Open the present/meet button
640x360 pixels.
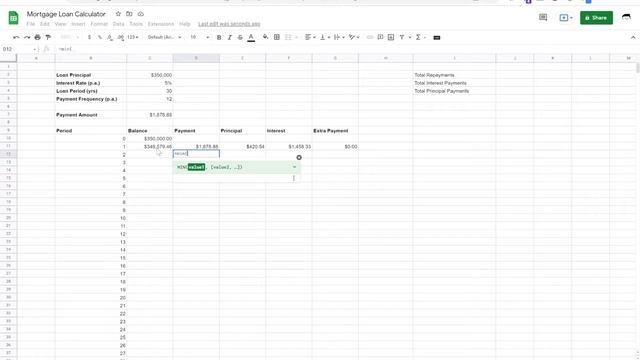[x=566, y=18]
